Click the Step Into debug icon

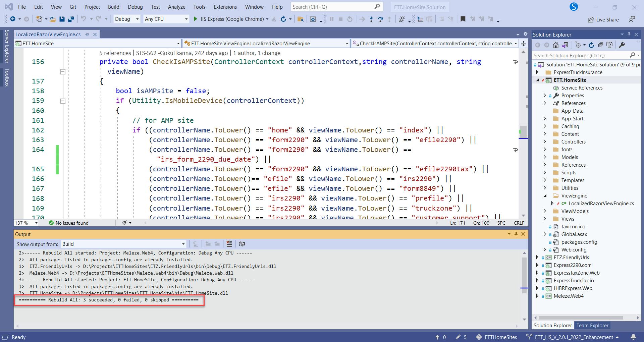point(371,19)
